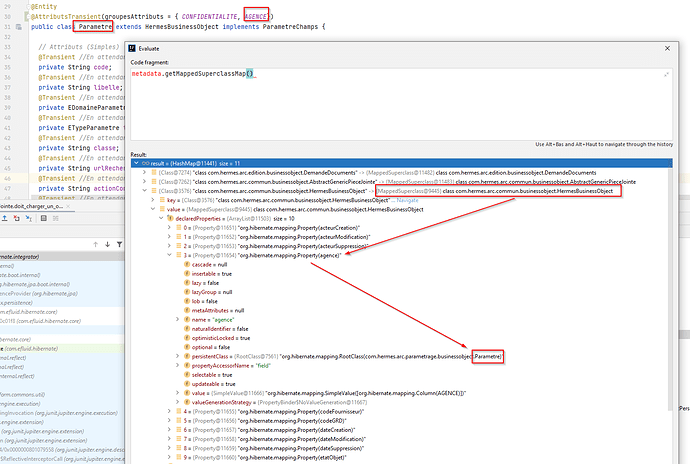This screenshot has width=690, height=464.
Task: Click the Drop Frame icon with red X
Action: (16, 218)
